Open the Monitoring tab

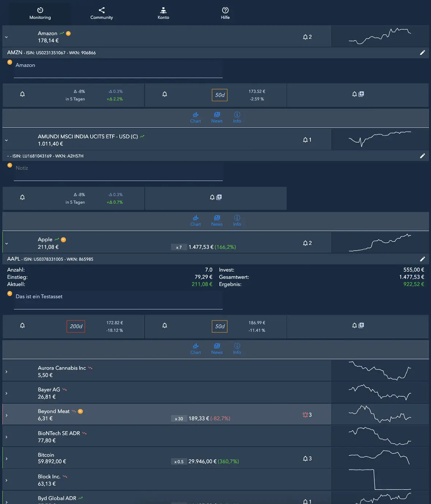(x=40, y=13)
